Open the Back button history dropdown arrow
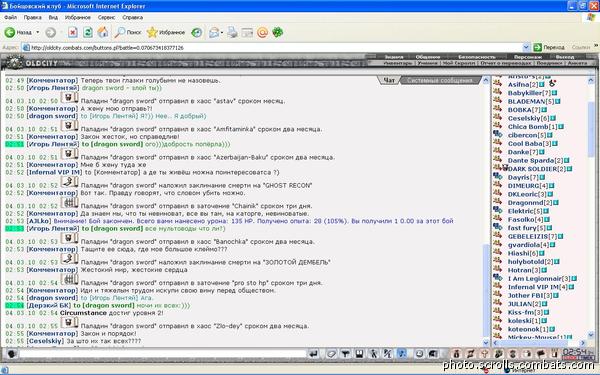 [38, 33]
